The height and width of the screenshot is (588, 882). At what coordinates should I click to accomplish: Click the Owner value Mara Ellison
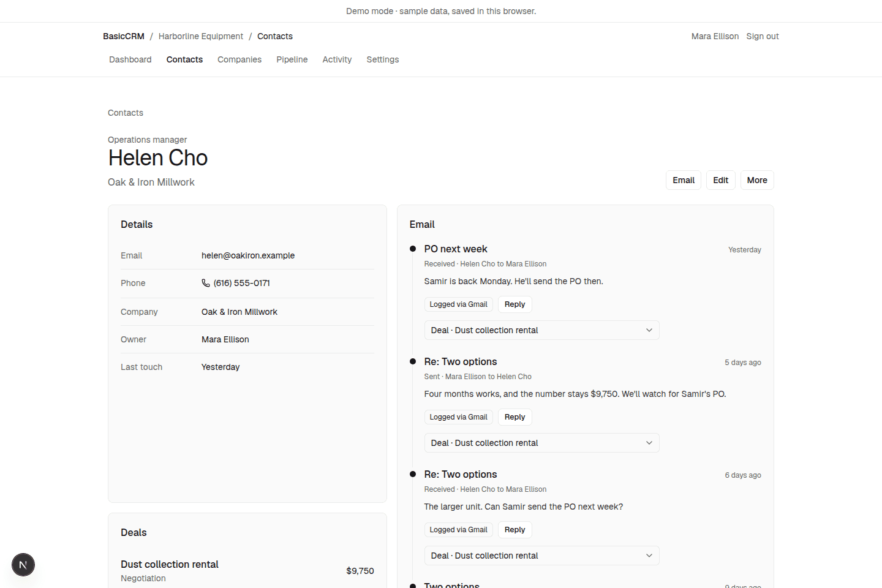(225, 339)
